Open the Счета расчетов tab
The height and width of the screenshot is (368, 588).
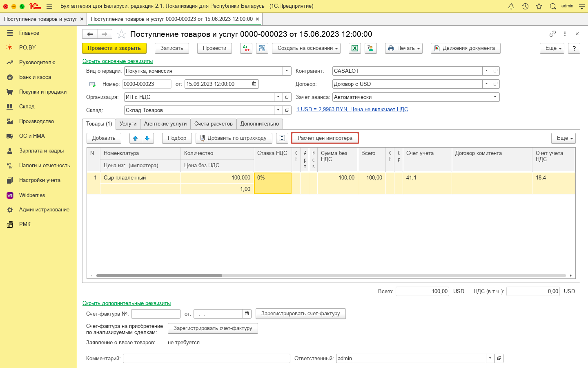(x=213, y=124)
